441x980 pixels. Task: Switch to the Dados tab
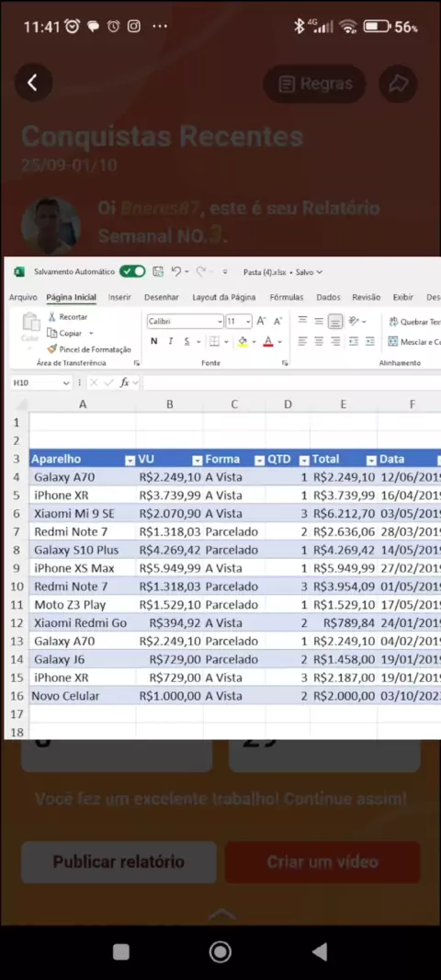328,298
